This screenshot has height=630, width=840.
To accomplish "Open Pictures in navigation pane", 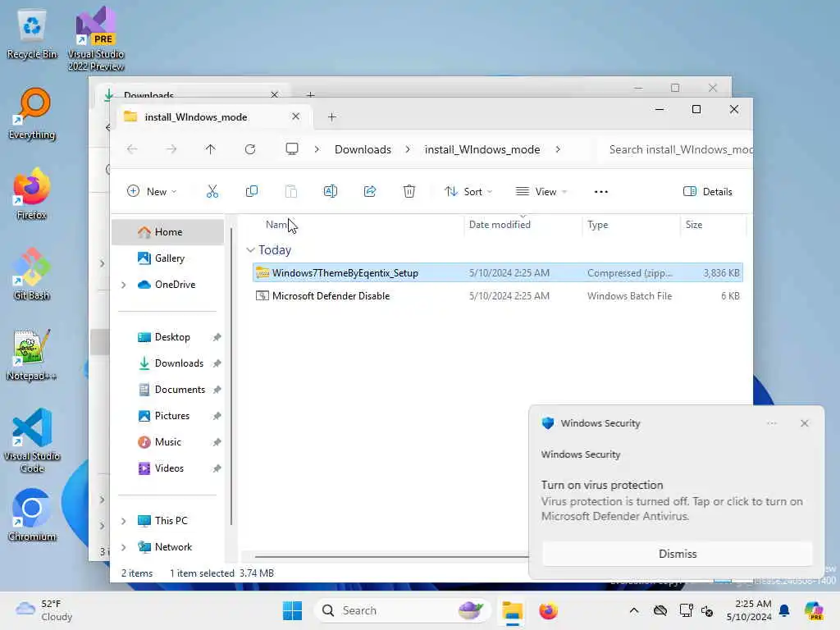I will [x=167, y=416].
